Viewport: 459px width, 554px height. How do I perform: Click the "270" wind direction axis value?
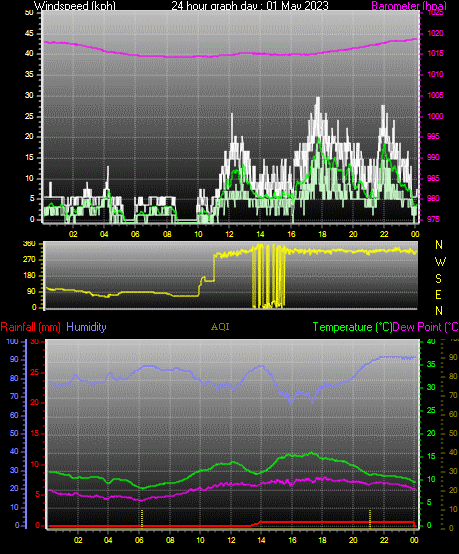pyautogui.click(x=29, y=259)
